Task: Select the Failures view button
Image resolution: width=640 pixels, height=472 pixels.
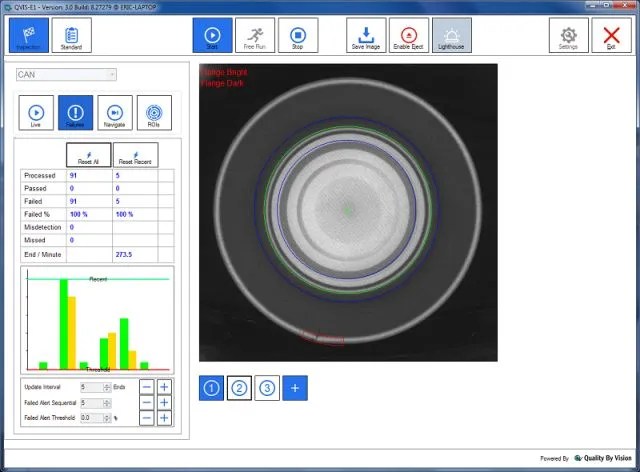Action: [x=76, y=113]
